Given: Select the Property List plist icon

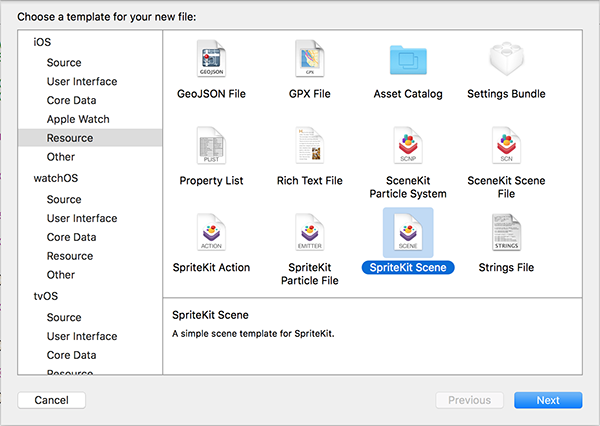Looking at the screenshot, I should (x=211, y=145).
